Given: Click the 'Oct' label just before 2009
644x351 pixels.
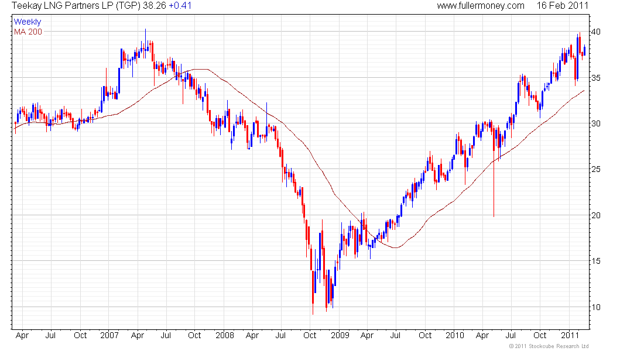Looking at the screenshot, I should pyautogui.click(x=310, y=335).
